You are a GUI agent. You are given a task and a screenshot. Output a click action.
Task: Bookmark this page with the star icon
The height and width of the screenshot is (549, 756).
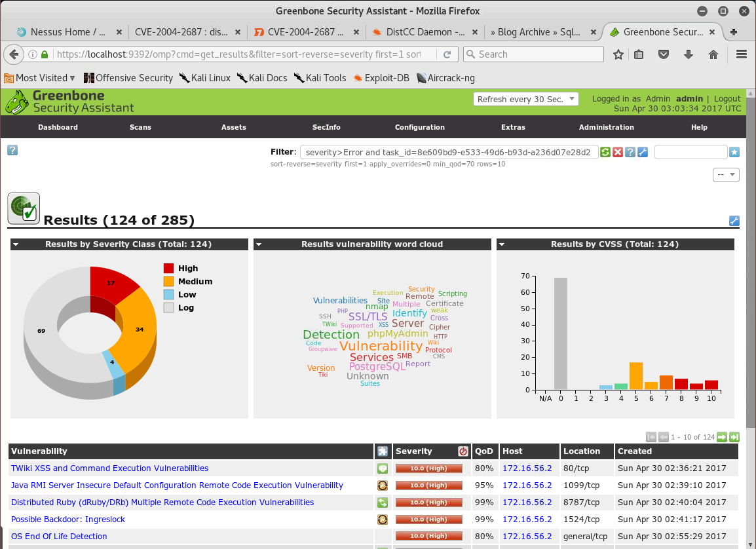[x=618, y=54]
